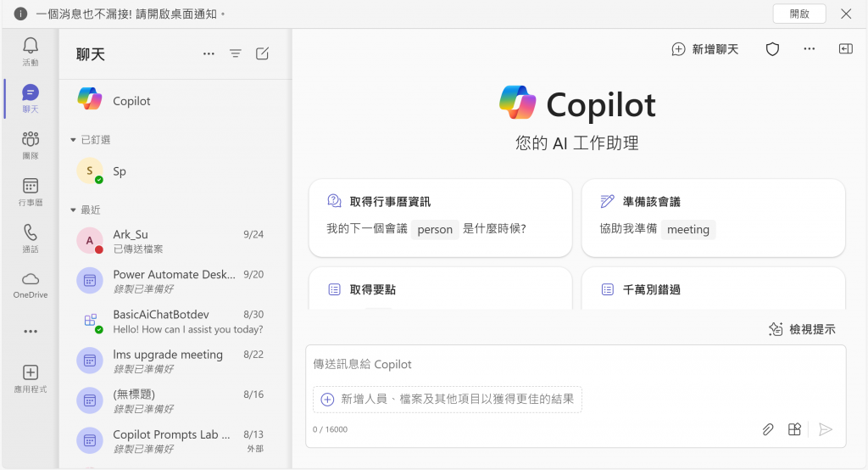Click 新增聊天 new chat button
The width and height of the screenshot is (868, 470).
705,49
